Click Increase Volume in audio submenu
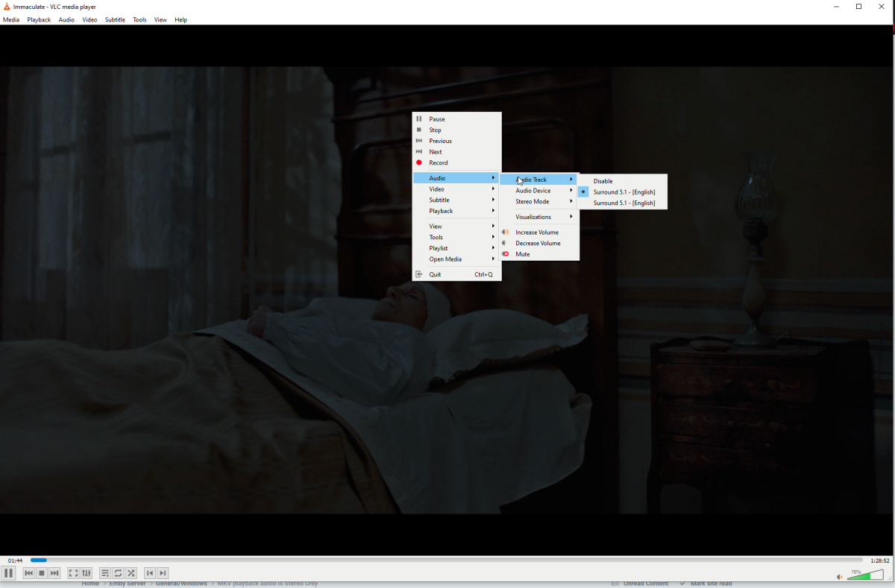Image resolution: width=895 pixels, height=588 pixels. pos(539,233)
